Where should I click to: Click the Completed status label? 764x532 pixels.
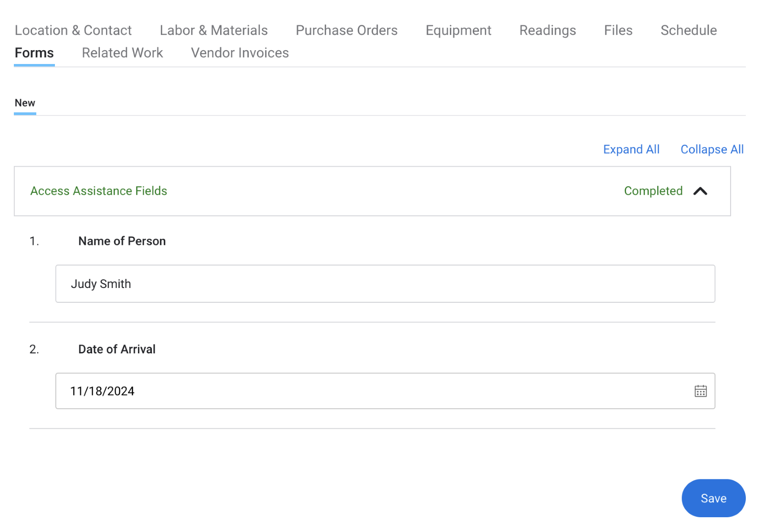(x=653, y=191)
